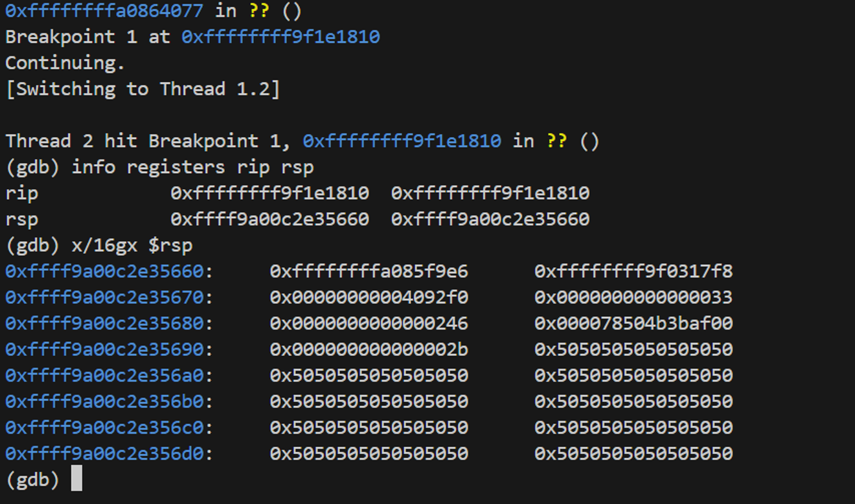This screenshot has height=504, width=855.
Task: Click memory address 0xffff9a00c2e35690 label
Action: 105,349
